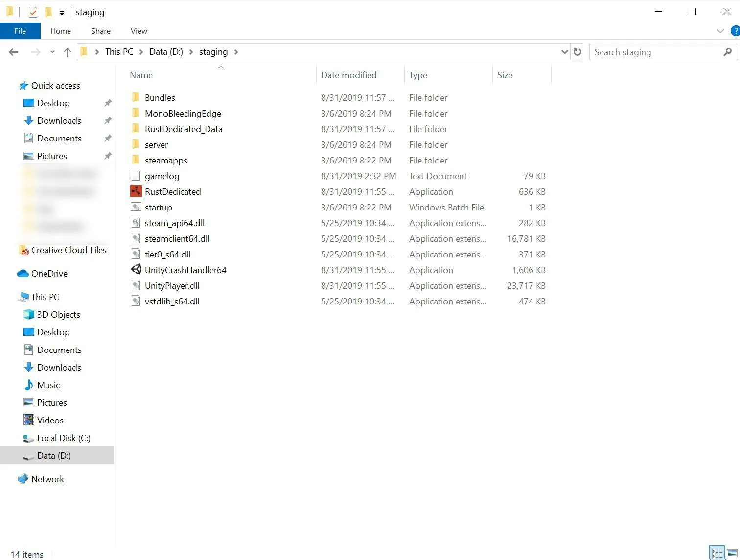Expand the ribbon chevron
Screen dimensions: 740x560
click(720, 31)
